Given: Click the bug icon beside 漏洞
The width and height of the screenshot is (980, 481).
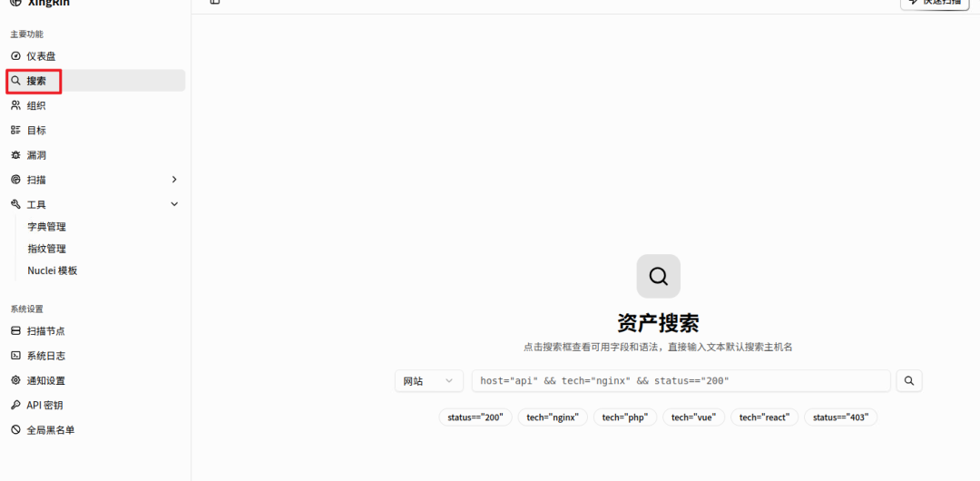Looking at the screenshot, I should 16,155.
